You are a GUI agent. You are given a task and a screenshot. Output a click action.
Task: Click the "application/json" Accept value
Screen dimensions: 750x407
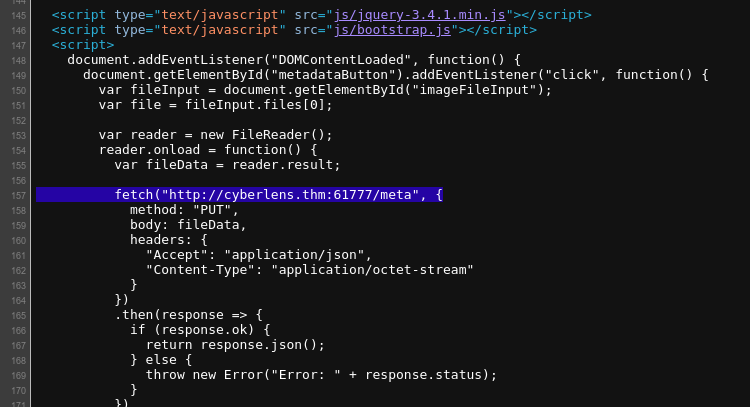click(294, 254)
